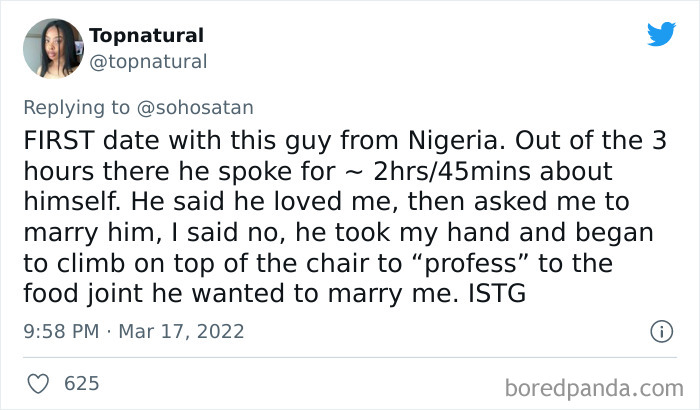
Task: View the 625 likes count
Action: (x=80, y=383)
